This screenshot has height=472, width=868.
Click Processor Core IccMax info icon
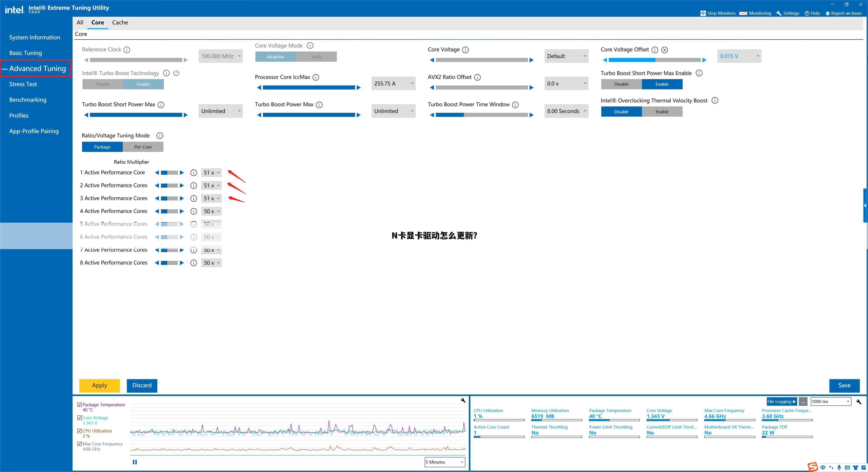(x=316, y=77)
